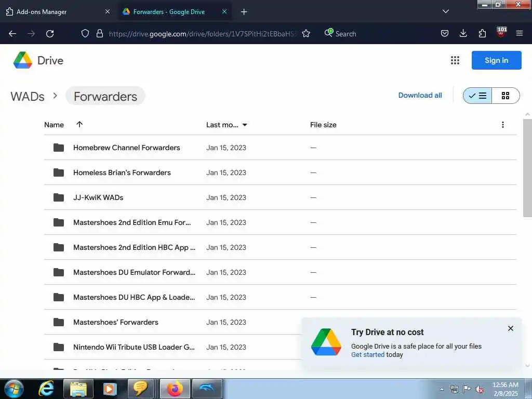The width and height of the screenshot is (532, 399).
Task: Reload the page with the refresh icon
Action: [50, 34]
